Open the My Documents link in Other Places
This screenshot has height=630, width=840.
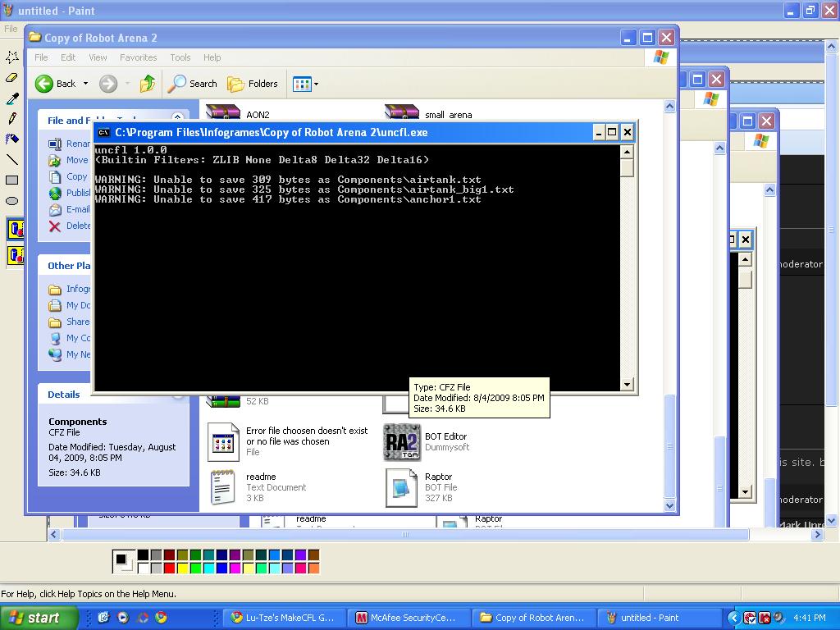[70, 305]
